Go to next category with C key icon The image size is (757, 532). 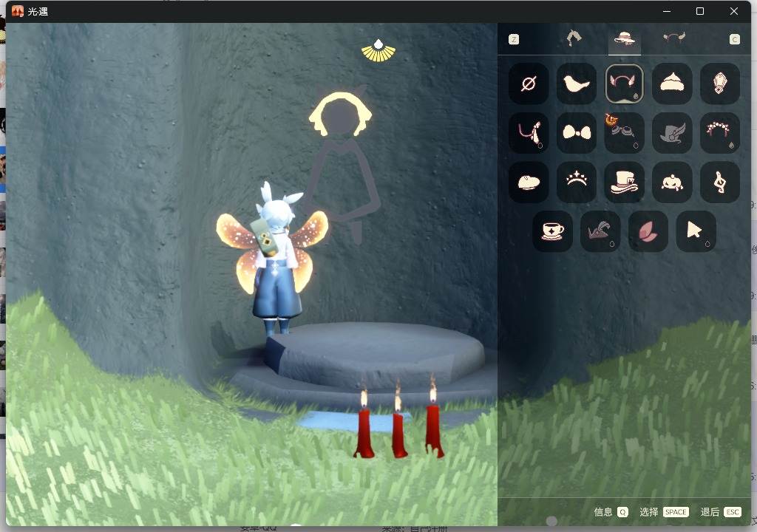coord(734,40)
